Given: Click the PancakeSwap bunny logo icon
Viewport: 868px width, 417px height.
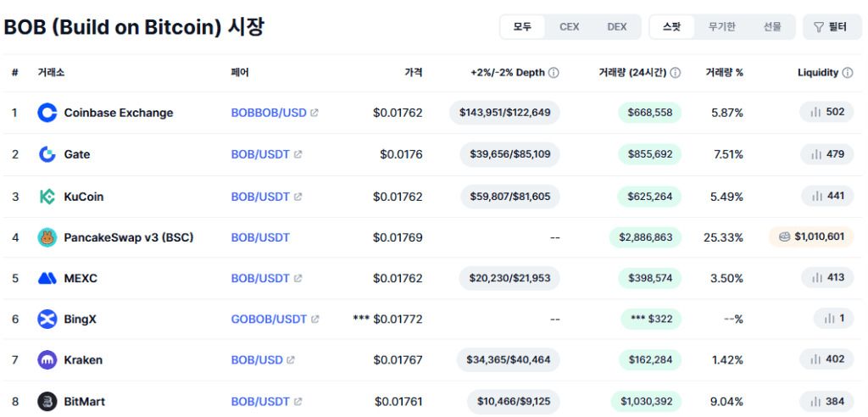Looking at the screenshot, I should click(x=47, y=237).
